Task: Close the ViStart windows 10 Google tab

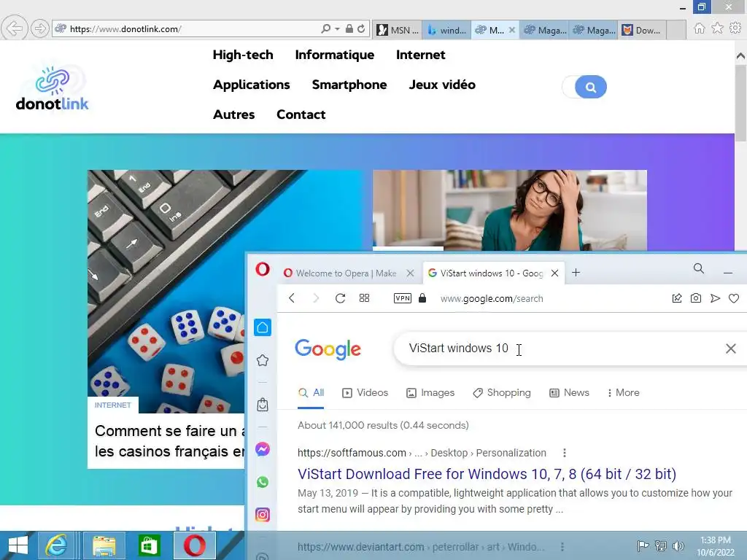Action: point(554,273)
